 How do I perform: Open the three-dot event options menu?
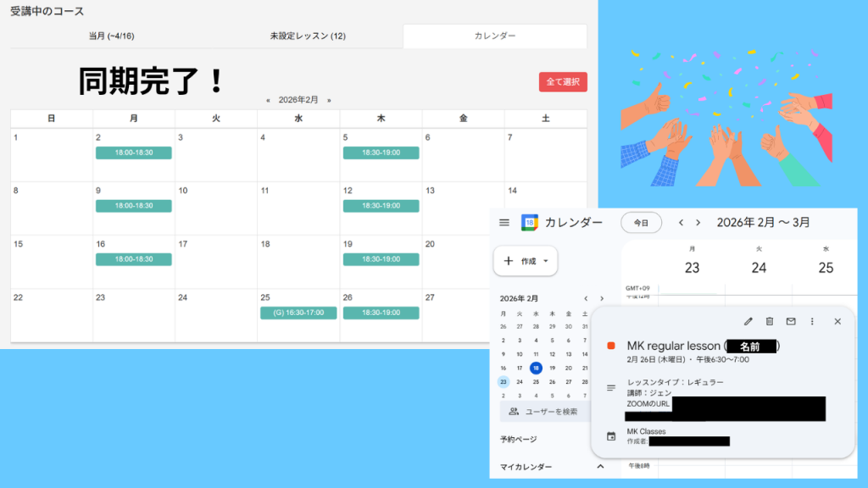(x=812, y=321)
